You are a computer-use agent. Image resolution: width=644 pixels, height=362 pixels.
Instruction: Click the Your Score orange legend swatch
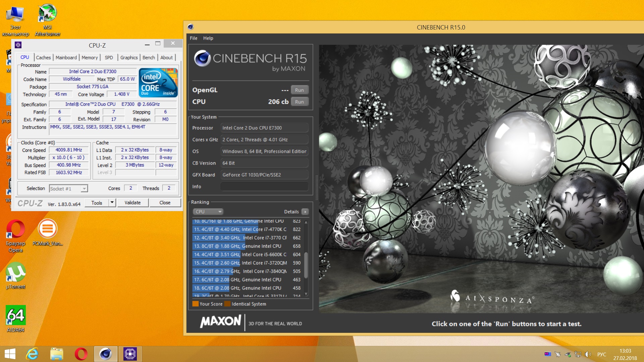tap(195, 304)
